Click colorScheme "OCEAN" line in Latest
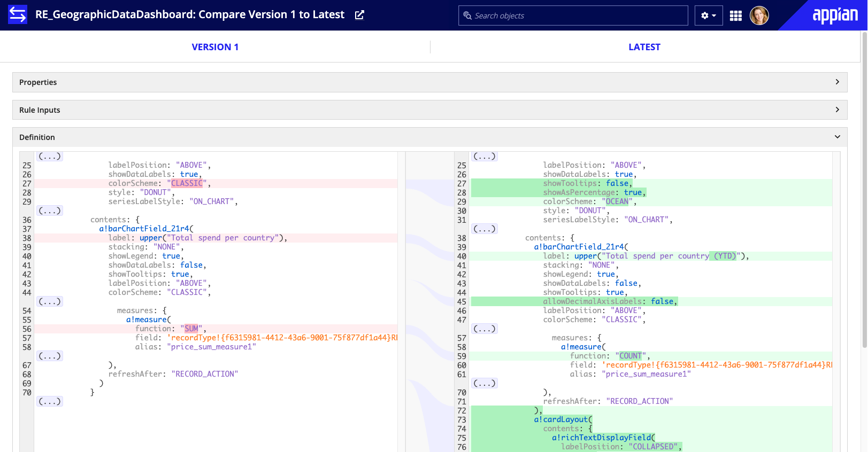 [651, 201]
